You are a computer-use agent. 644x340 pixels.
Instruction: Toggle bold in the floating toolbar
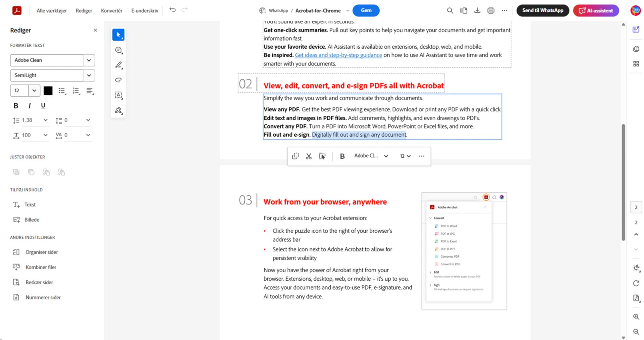coord(342,156)
